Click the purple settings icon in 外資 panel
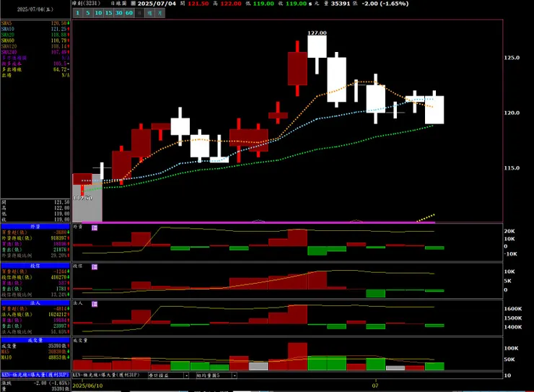The height and width of the screenshot is (392, 534). tap(95, 227)
